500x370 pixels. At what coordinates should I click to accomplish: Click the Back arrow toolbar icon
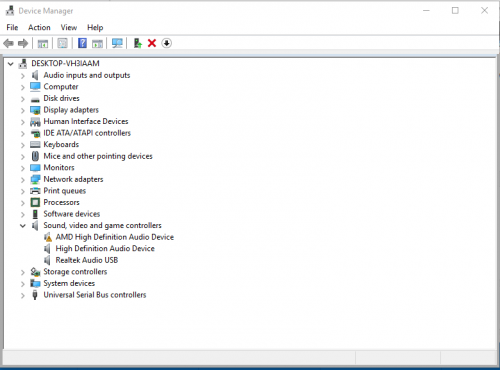(8, 43)
